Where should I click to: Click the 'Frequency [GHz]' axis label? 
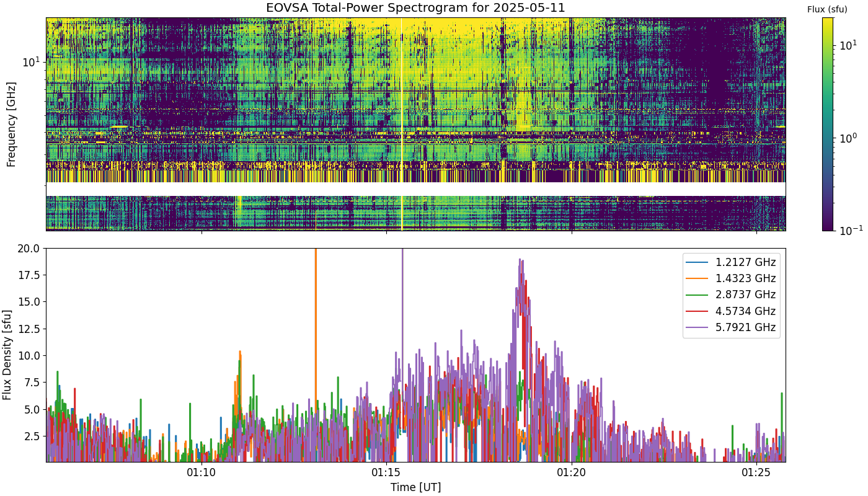click(x=11, y=124)
